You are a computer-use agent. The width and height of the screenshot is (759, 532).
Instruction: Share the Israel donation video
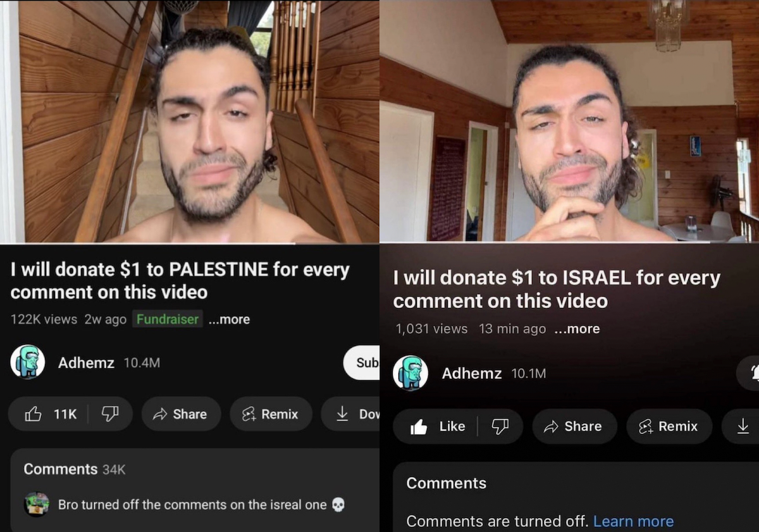574,426
